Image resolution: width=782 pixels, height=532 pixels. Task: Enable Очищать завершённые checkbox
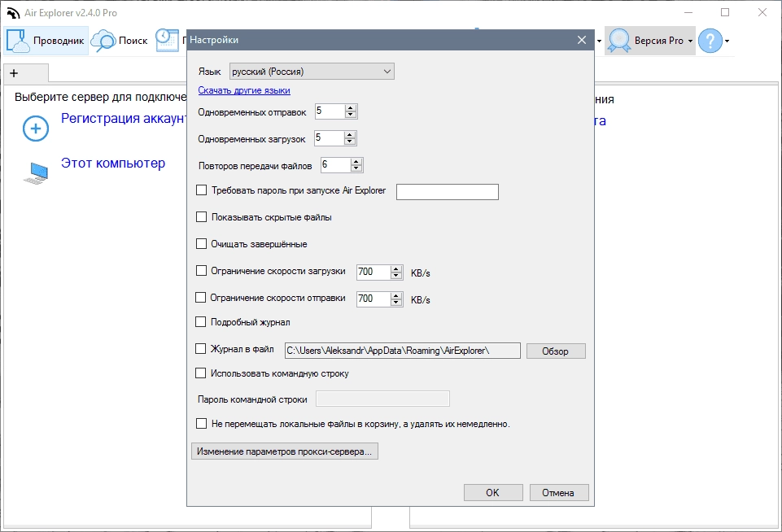tap(202, 244)
